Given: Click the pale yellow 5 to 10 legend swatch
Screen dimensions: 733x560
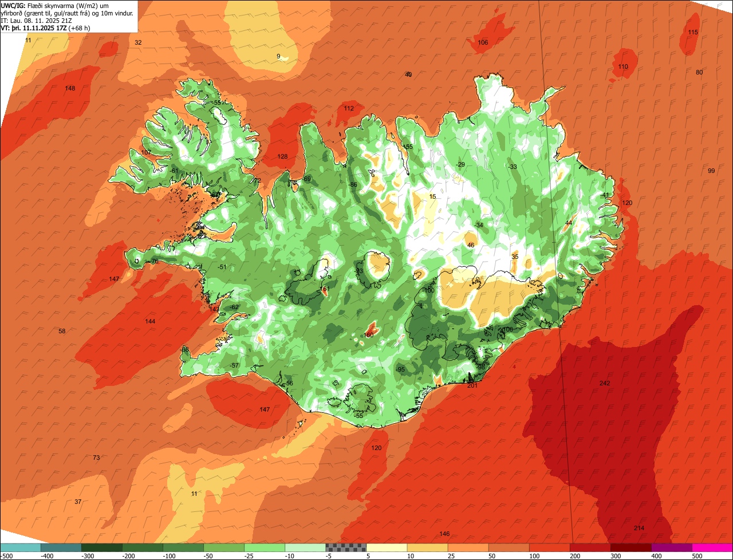Looking at the screenshot, I should (x=386, y=547).
